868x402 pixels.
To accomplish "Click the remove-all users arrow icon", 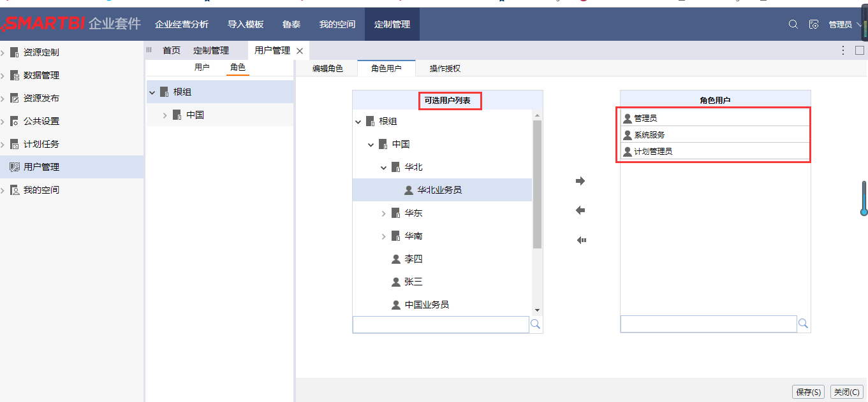I will coord(581,240).
